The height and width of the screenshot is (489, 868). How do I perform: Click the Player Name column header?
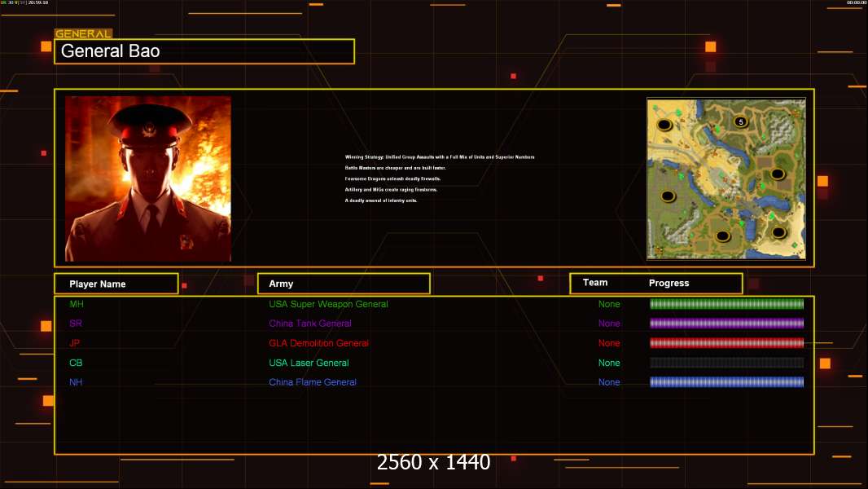coord(116,284)
